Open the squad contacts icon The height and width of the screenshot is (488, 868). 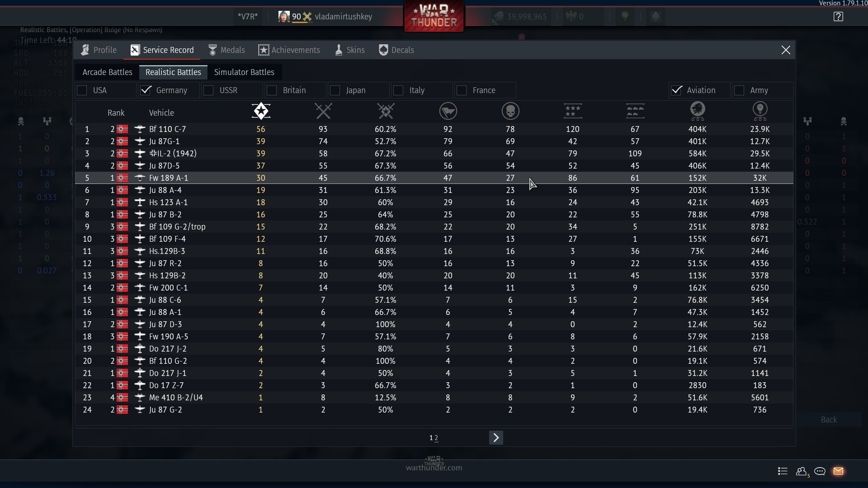[802, 471]
